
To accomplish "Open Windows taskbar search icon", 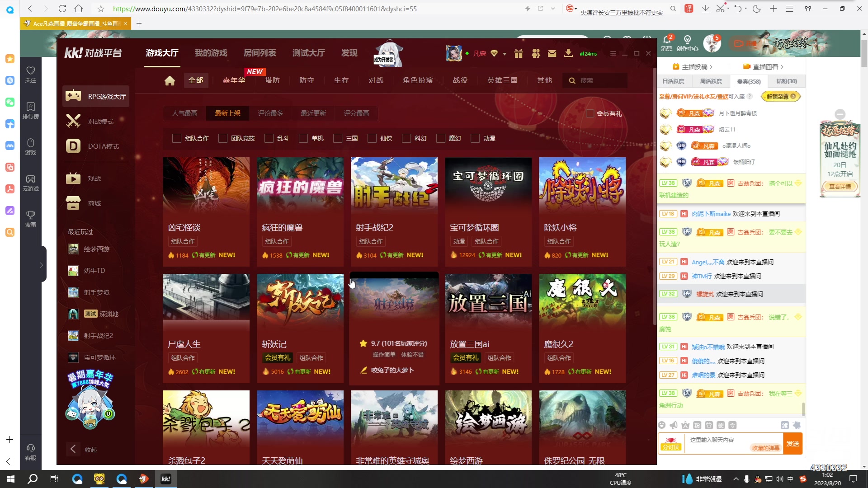I will [x=33, y=479].
